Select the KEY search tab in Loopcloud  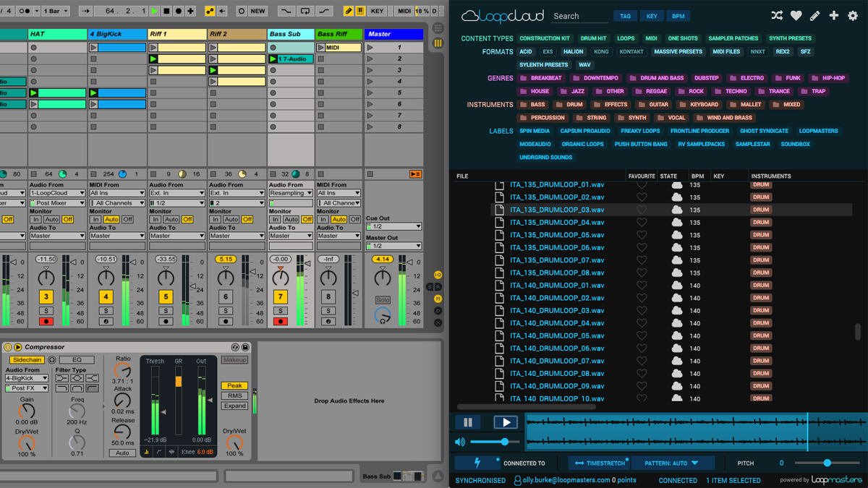652,16
